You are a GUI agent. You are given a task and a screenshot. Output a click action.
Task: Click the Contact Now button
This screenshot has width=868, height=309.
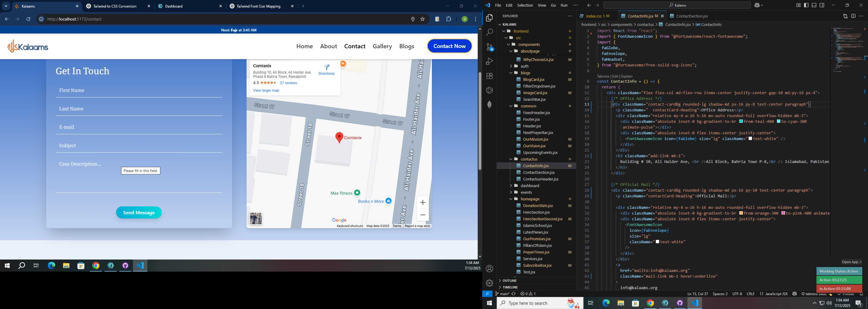[x=449, y=46]
